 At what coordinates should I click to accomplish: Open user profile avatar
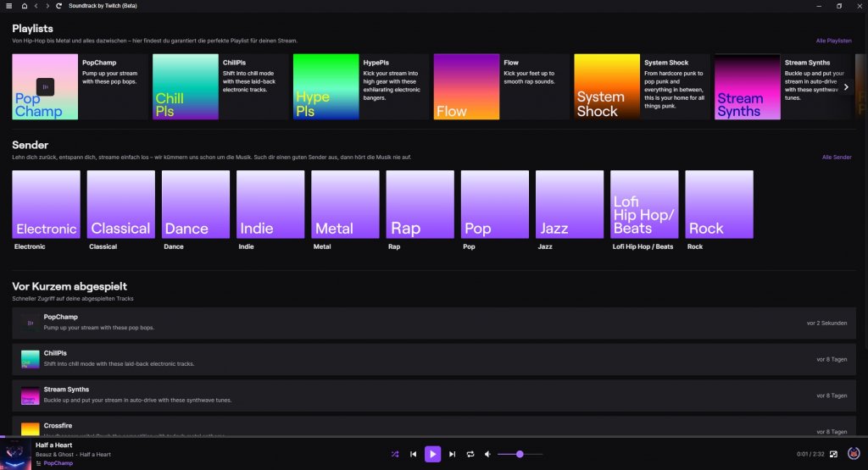[854, 453]
